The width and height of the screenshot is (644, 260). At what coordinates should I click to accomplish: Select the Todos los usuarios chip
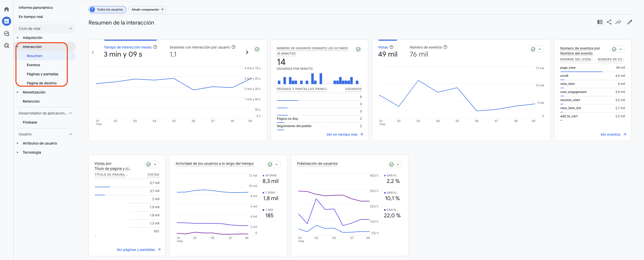pyautogui.click(x=107, y=10)
